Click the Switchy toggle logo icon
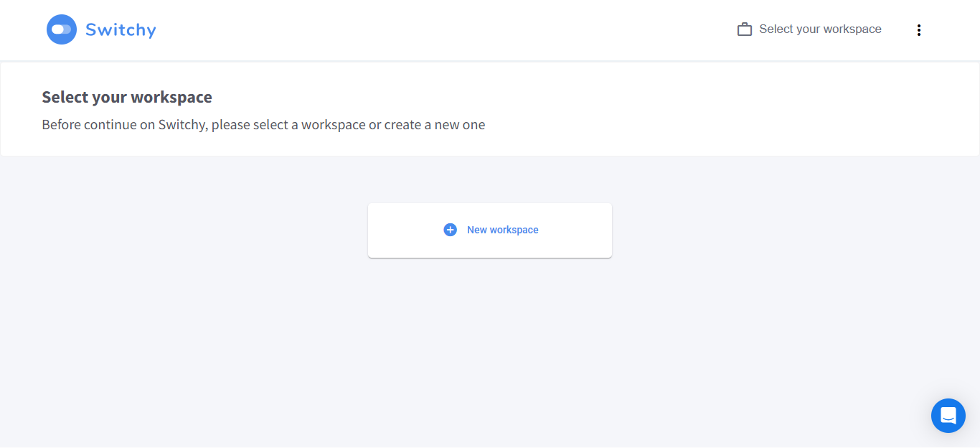This screenshot has height=448, width=980. pos(62,29)
